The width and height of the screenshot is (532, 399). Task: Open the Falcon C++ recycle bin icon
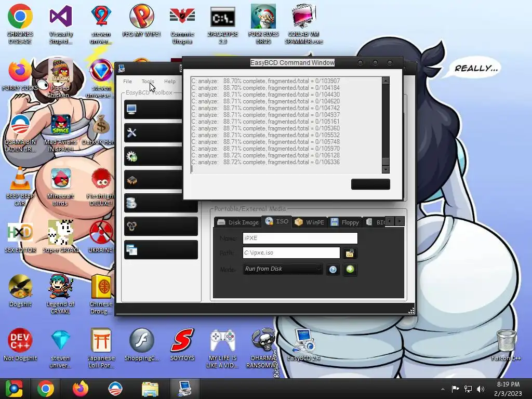click(x=506, y=344)
